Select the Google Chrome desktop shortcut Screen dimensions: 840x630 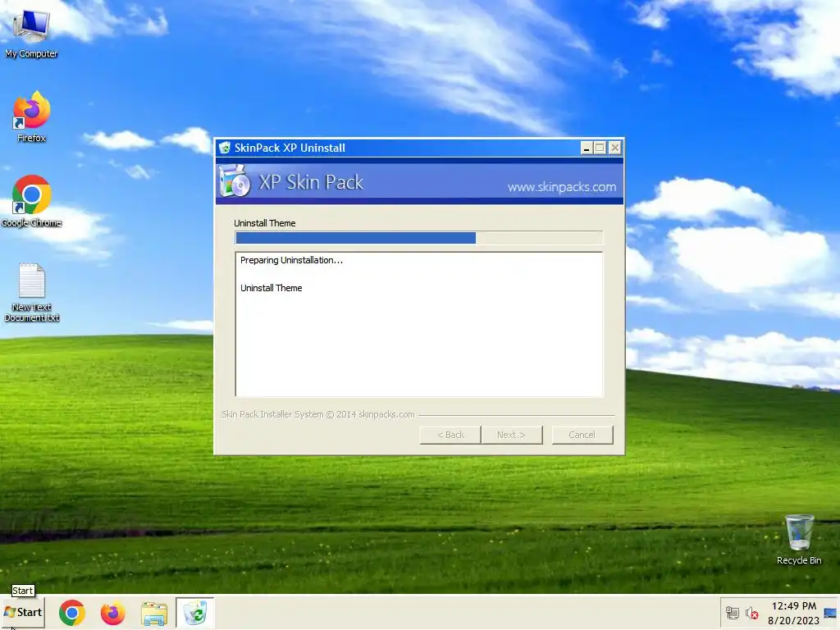[31, 202]
